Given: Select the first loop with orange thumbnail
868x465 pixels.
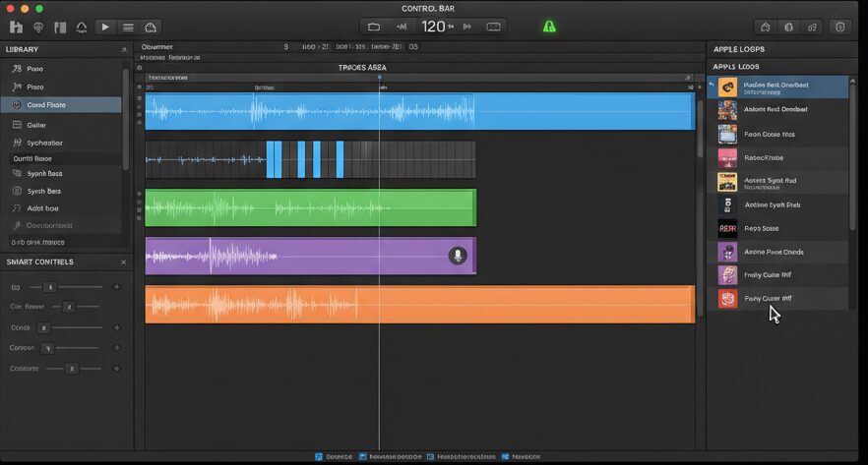Looking at the screenshot, I should [727, 87].
